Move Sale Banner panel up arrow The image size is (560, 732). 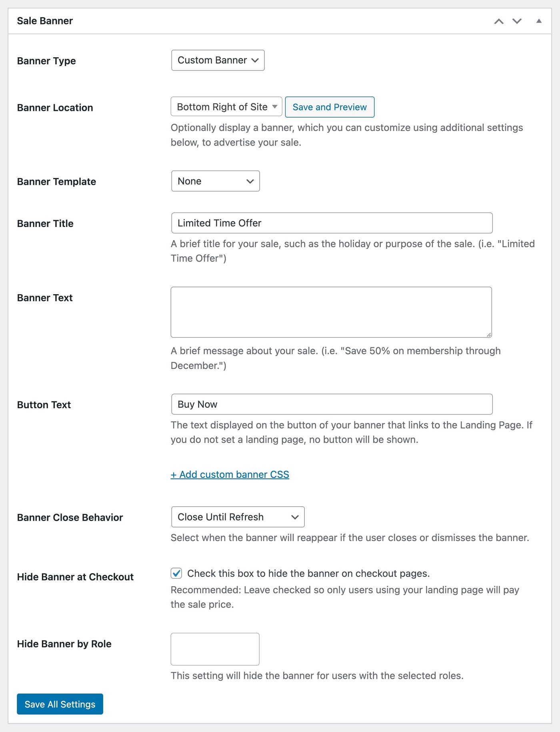[499, 21]
